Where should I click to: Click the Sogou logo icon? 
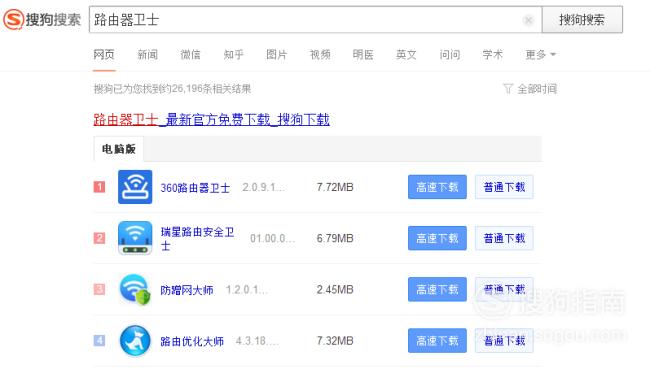point(13,19)
